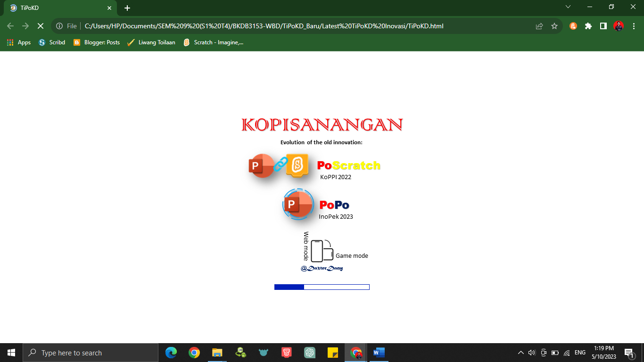The image size is (644, 362).
Task: Bookmark this tab with the star
Action: [554, 26]
